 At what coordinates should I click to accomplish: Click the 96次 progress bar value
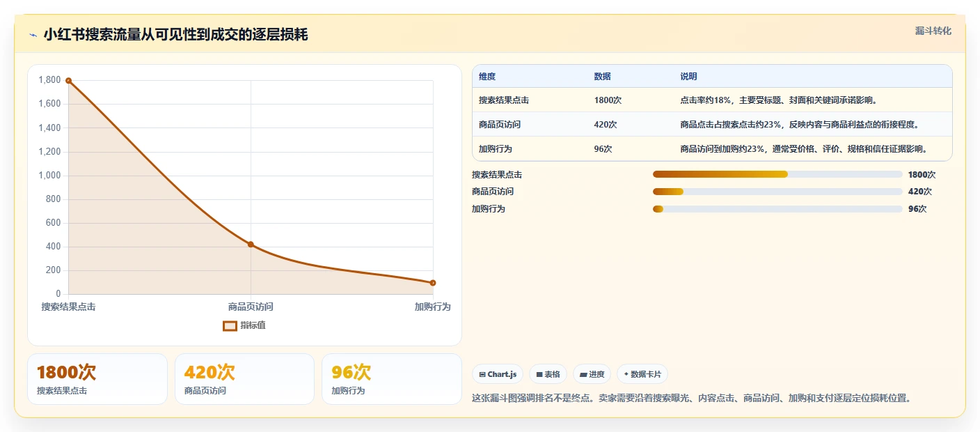(x=917, y=209)
